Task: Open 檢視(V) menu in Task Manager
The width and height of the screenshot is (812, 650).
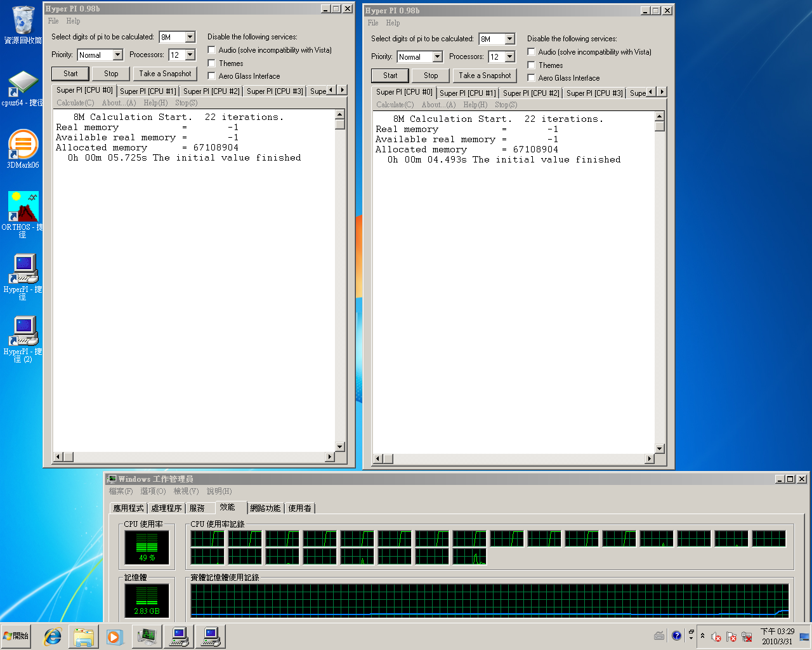Action: [186, 491]
